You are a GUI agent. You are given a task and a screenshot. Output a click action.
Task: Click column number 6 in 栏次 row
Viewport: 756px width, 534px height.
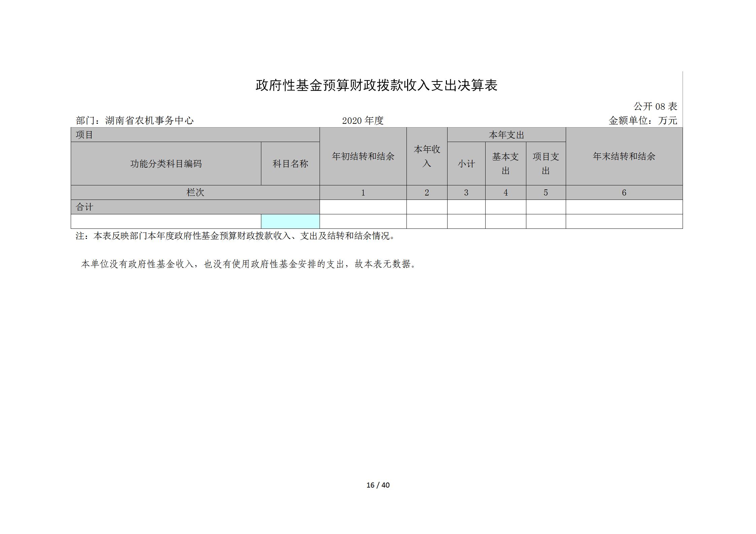[624, 192]
